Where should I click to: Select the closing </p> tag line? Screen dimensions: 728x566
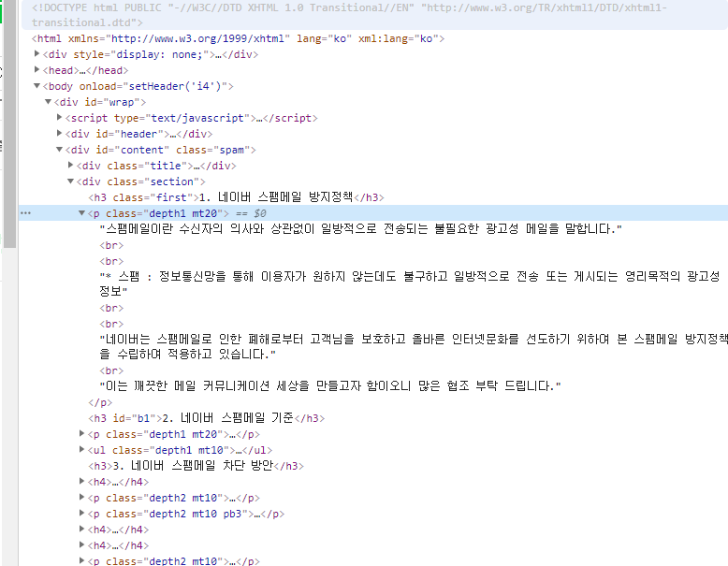click(100, 402)
